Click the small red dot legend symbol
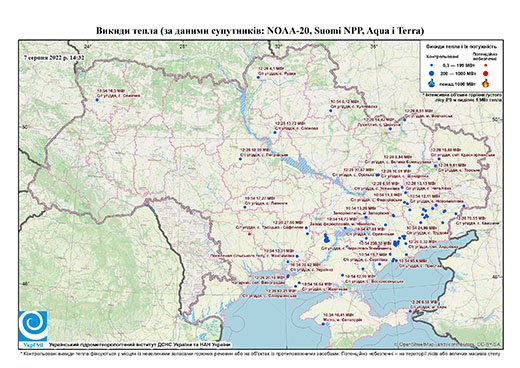 coord(485,65)
